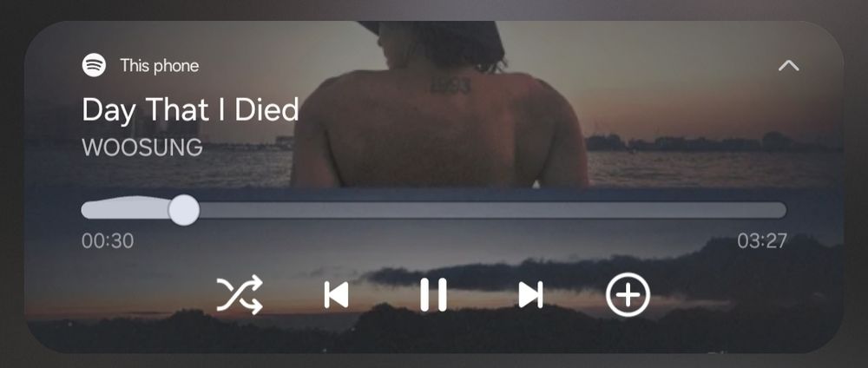This screenshot has height=368, width=868.
Task: Tap the elapsed time 00:30 label
Action: (108, 241)
